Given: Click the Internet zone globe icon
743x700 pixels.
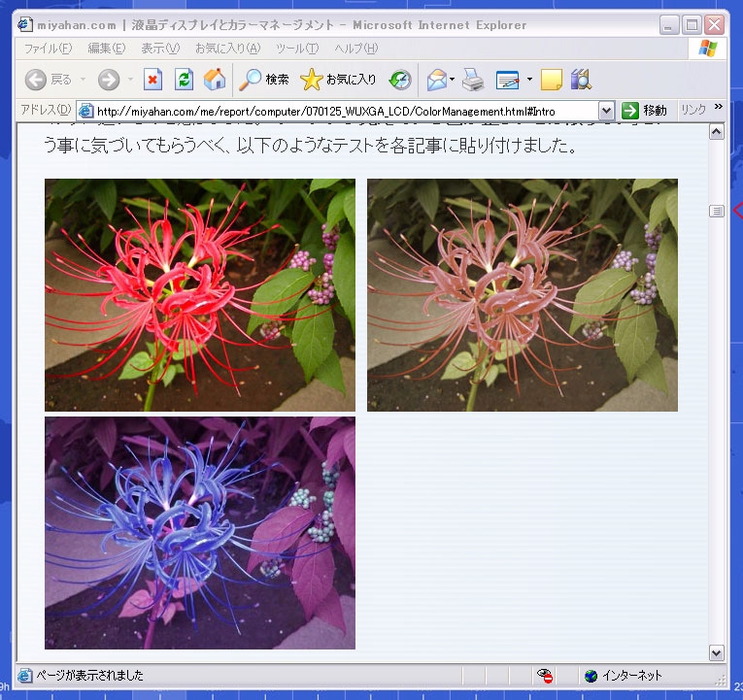Looking at the screenshot, I should tap(591, 676).
